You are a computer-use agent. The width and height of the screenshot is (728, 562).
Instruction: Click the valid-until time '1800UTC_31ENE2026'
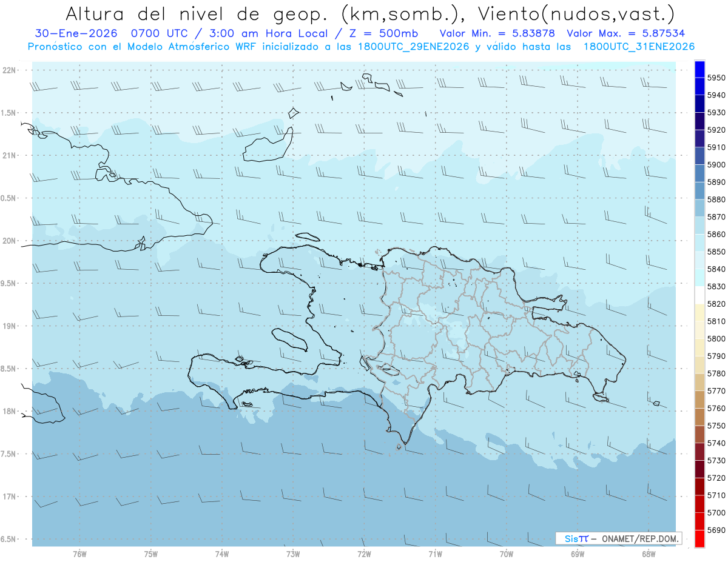[x=639, y=46]
